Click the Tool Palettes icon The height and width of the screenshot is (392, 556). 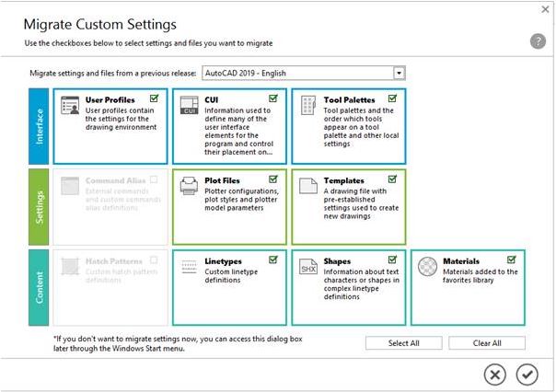pyautogui.click(x=308, y=105)
